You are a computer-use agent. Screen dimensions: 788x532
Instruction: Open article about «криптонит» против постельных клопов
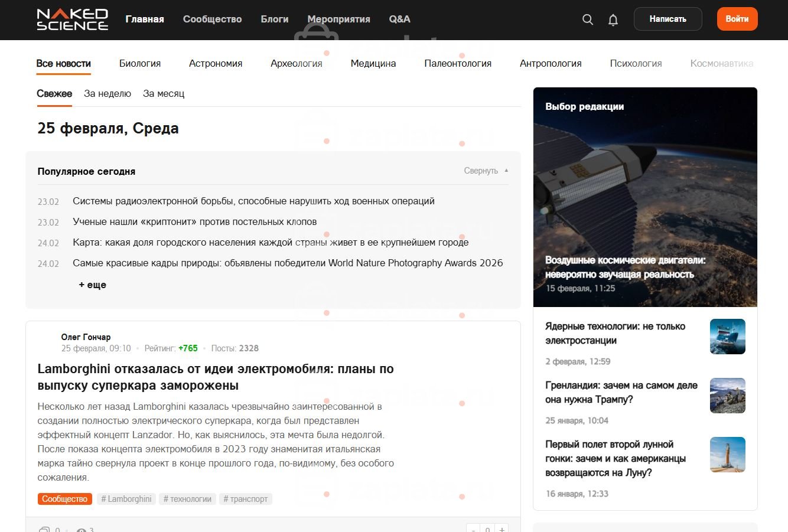pos(195,222)
